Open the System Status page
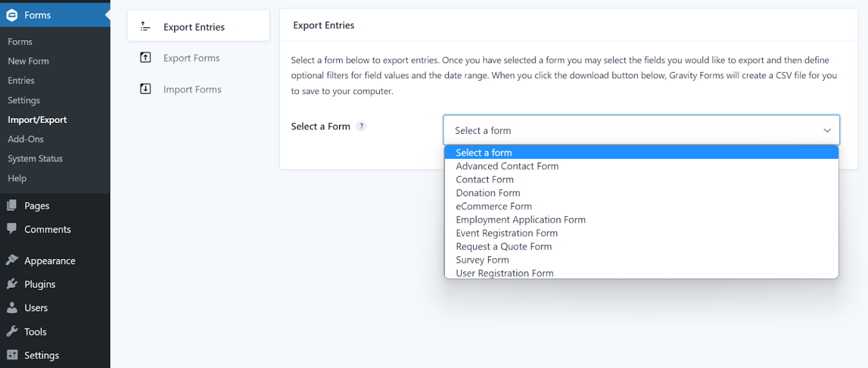 [35, 159]
